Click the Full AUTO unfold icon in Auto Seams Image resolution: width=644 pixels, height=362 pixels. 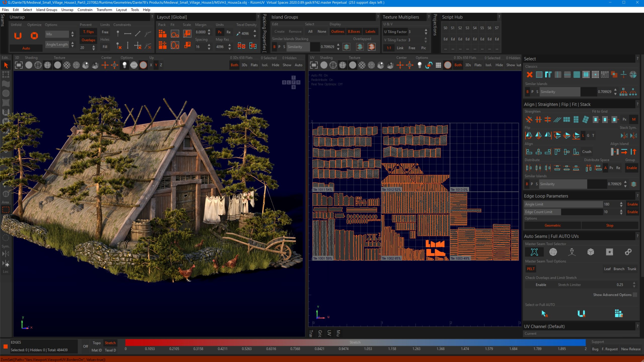[x=581, y=313]
